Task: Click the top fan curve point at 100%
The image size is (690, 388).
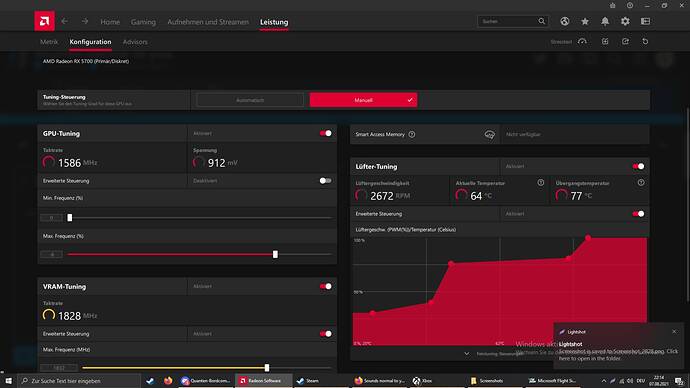Action: [588, 238]
